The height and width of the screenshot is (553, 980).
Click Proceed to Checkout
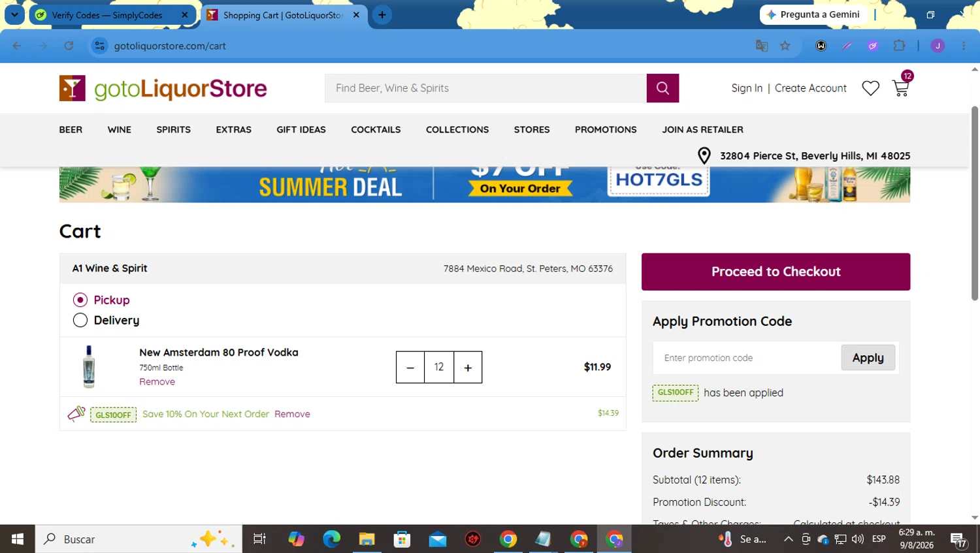tap(776, 272)
